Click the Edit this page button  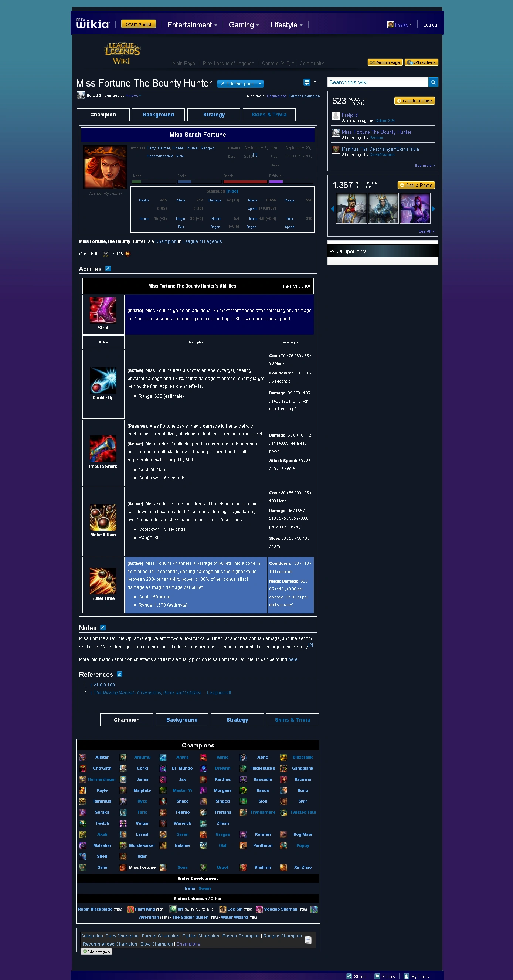237,84
